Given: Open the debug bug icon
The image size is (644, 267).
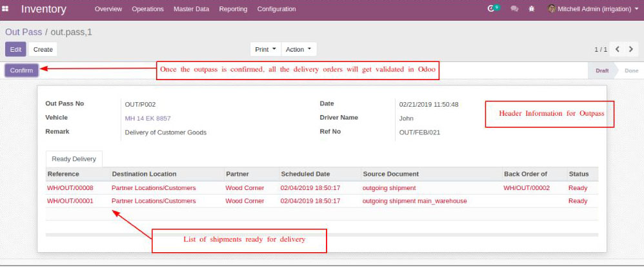Looking at the screenshot, I should (x=532, y=8).
